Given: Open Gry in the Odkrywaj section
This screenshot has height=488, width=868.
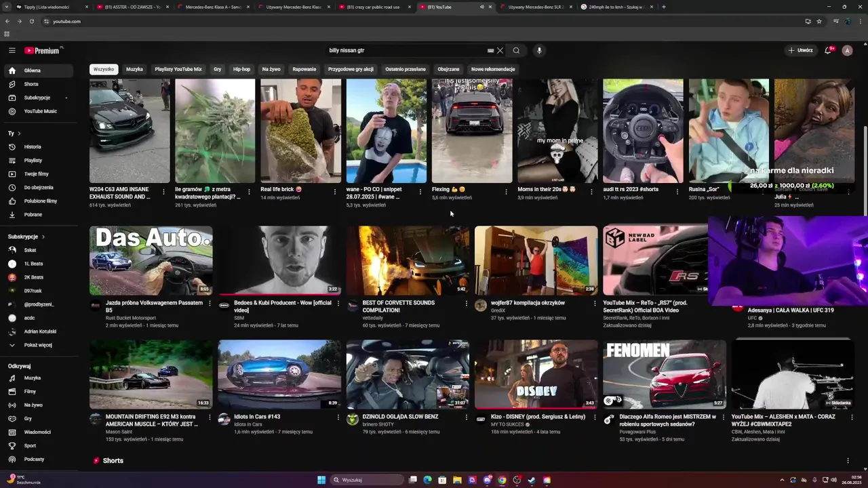Looking at the screenshot, I should (39, 418).
